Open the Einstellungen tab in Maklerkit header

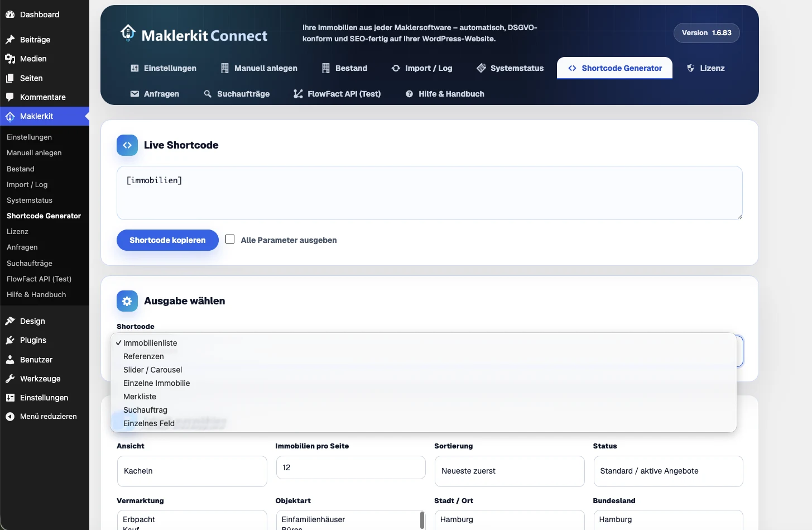pyautogui.click(x=164, y=68)
